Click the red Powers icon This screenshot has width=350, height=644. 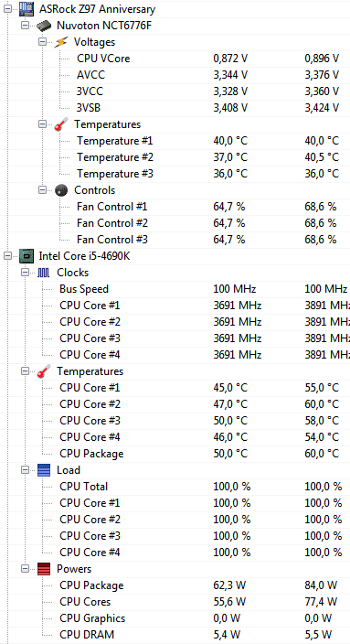44,569
